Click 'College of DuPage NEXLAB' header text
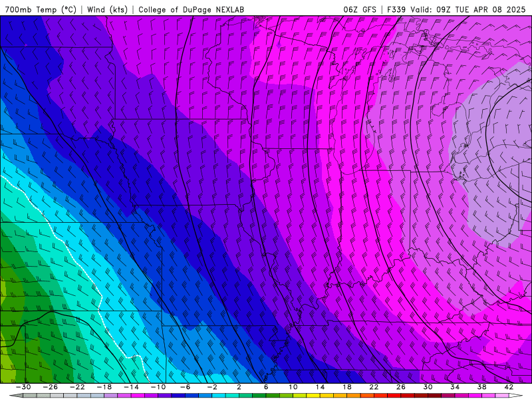The width and height of the screenshot is (532, 399). 191,9
